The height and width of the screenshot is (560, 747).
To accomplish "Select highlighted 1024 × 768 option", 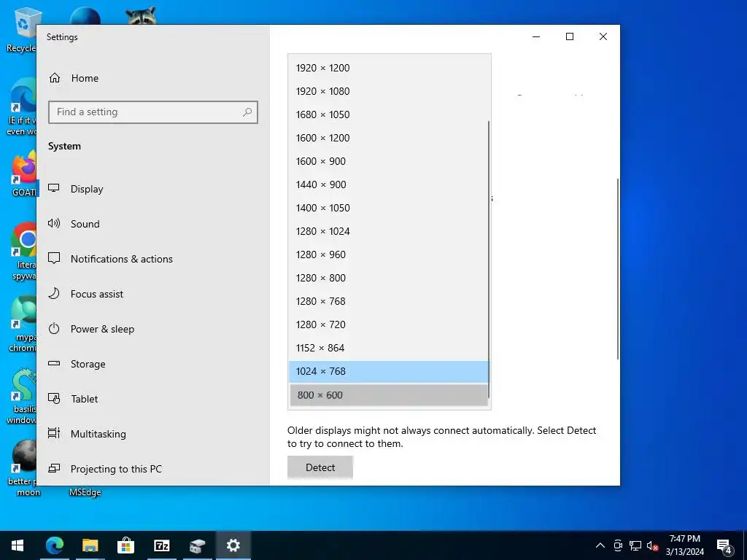I will (x=389, y=371).
